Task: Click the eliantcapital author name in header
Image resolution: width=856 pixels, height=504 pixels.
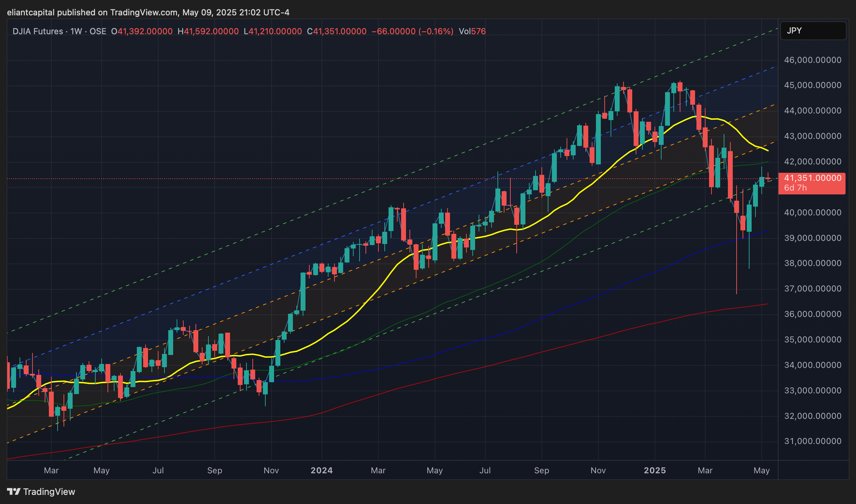Action: pos(31,13)
